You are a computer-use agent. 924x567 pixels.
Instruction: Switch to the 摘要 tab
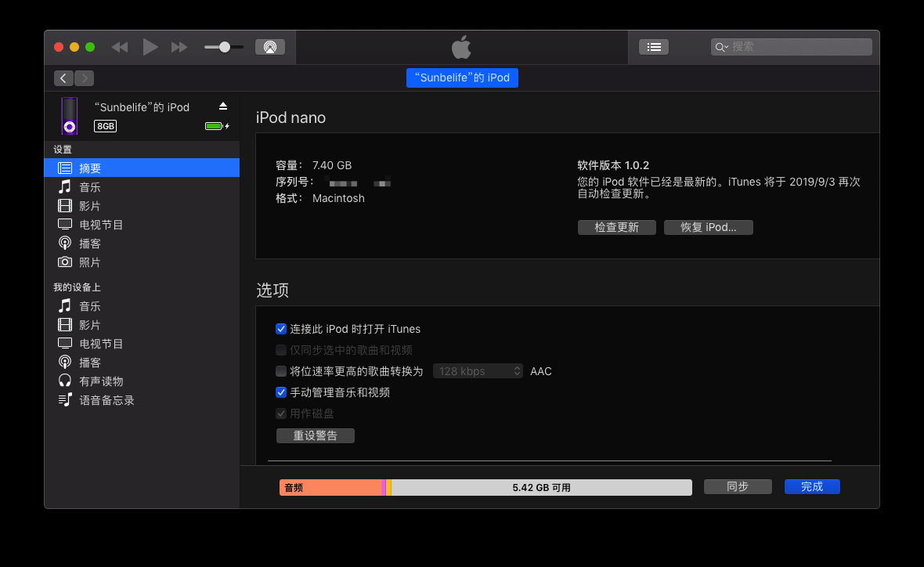[89, 167]
